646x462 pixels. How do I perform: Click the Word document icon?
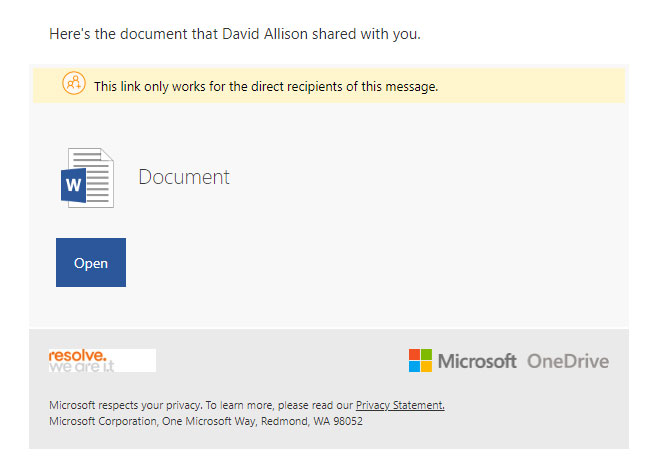87,178
